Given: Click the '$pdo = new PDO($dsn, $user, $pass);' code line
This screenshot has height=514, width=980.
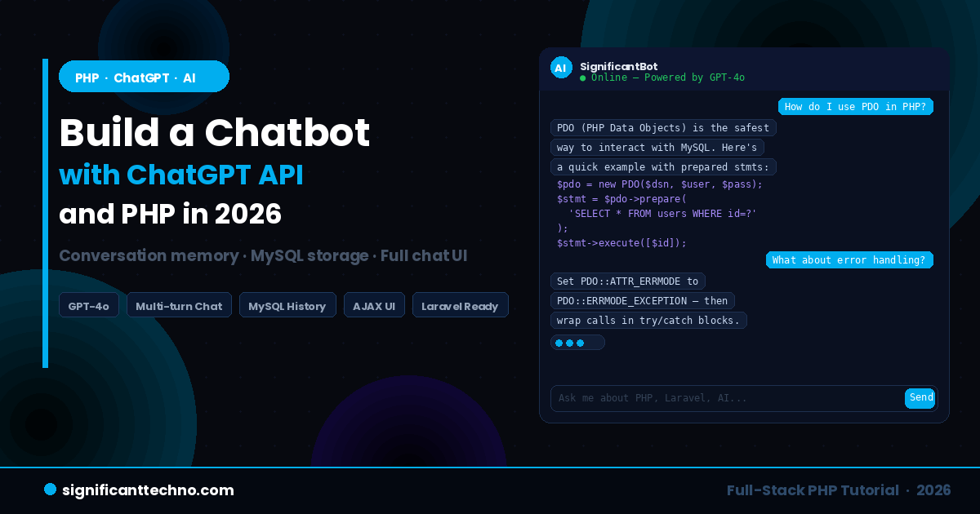Looking at the screenshot, I should click(659, 184).
